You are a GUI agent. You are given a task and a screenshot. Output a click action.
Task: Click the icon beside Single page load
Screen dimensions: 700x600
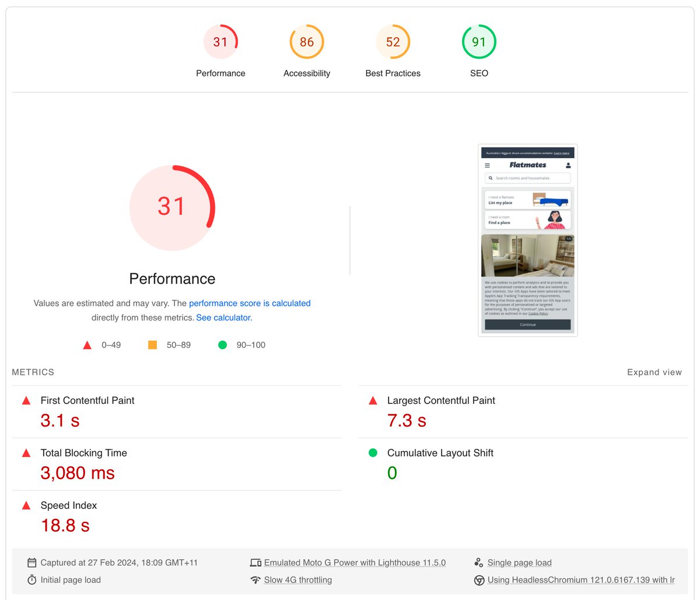click(x=478, y=563)
